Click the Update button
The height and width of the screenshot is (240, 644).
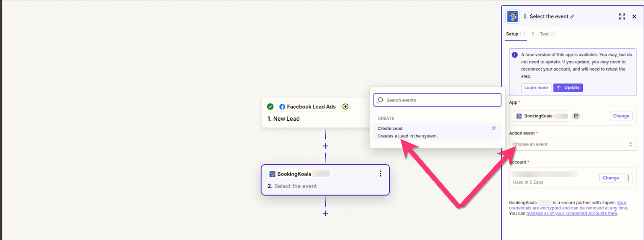pyautogui.click(x=568, y=88)
